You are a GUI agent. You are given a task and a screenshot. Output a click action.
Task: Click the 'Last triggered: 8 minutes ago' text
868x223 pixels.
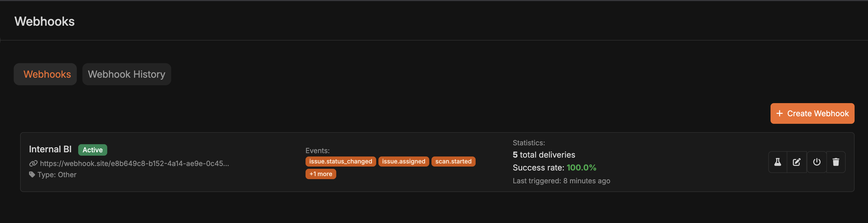point(561,181)
